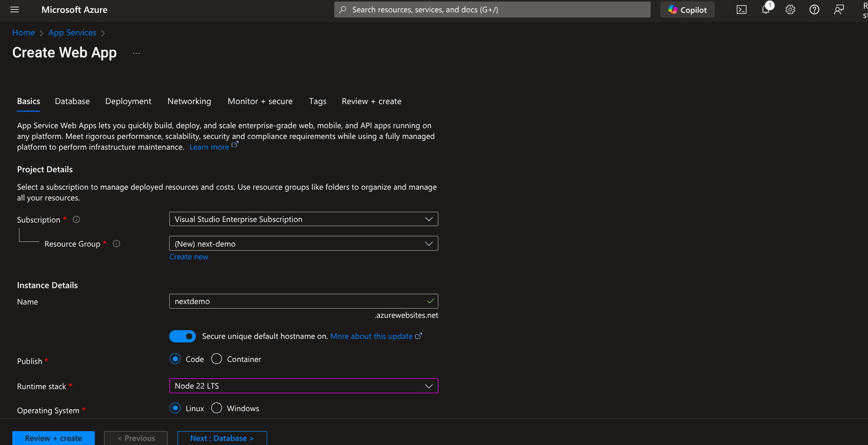
Task: Expand the Subscription dropdown
Action: 304,219
